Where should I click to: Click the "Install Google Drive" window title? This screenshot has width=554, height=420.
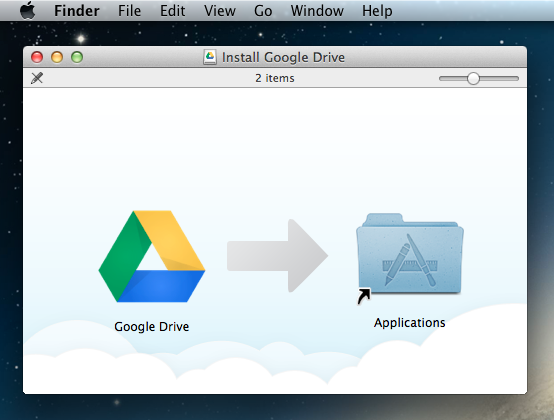pos(283,57)
